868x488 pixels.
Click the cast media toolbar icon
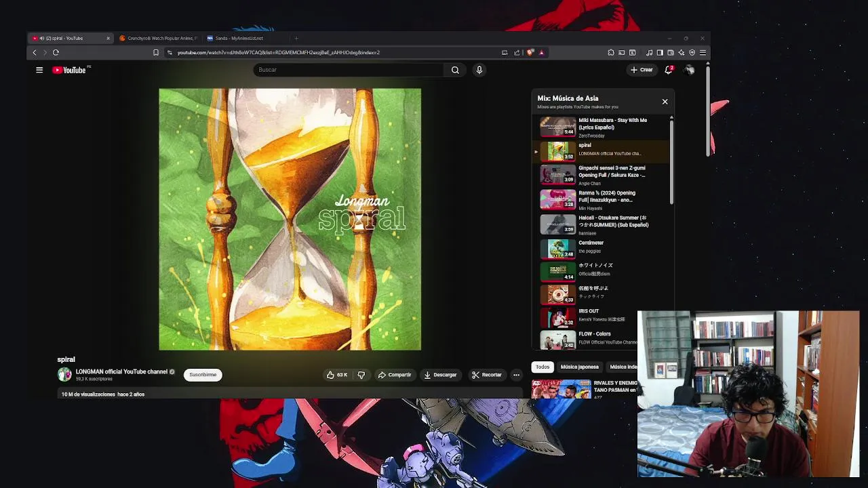(x=622, y=52)
